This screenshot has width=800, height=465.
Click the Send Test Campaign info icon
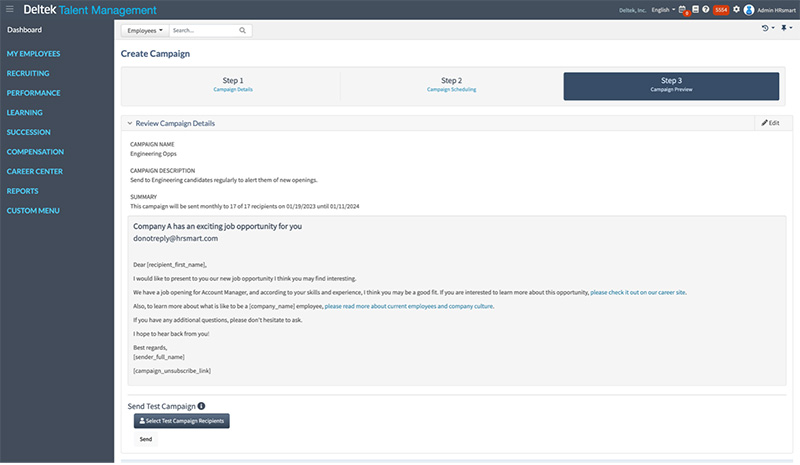click(x=201, y=406)
